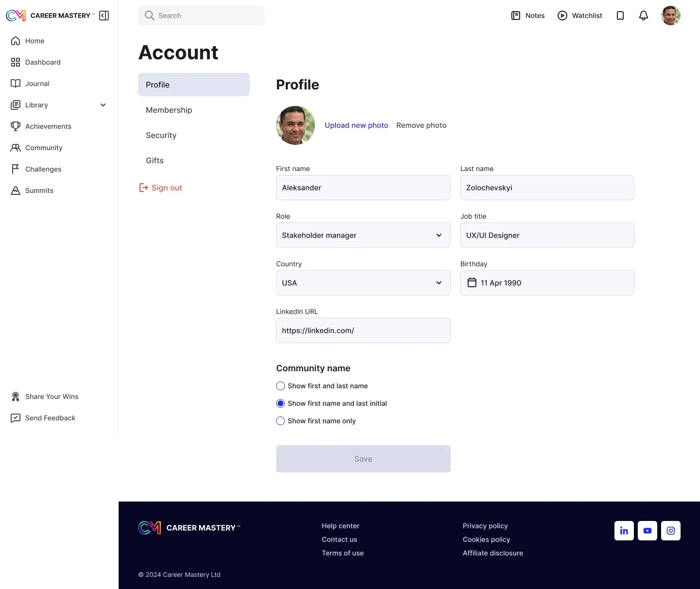Open Help center footer link
This screenshot has height=589, width=700.
(x=341, y=526)
